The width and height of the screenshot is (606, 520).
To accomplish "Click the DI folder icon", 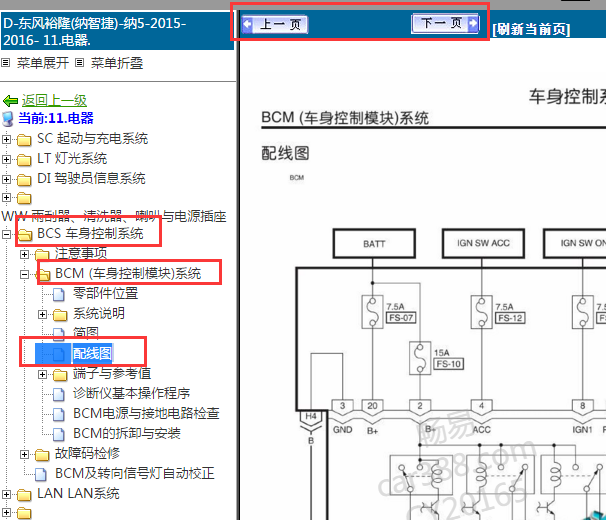I will click(x=24, y=180).
